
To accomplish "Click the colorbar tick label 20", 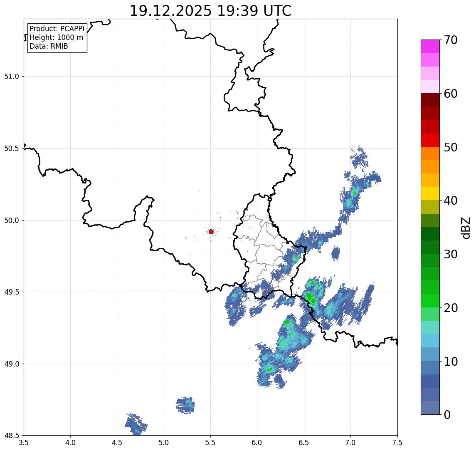I will pos(450,307).
